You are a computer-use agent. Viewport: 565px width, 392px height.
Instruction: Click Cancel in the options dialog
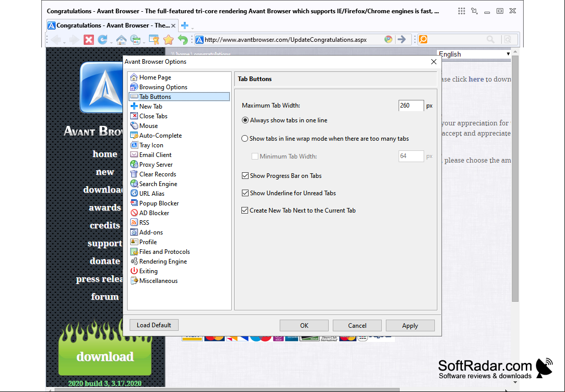pyautogui.click(x=357, y=325)
